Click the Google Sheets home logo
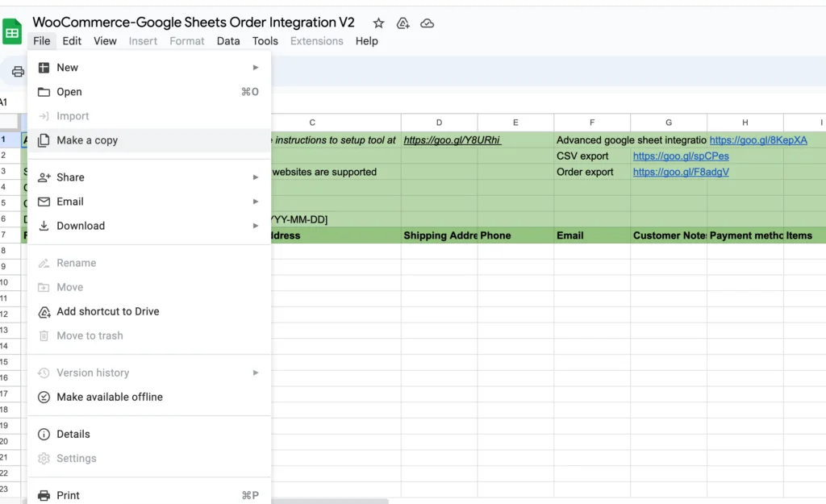The height and width of the screenshot is (504, 826). pyautogui.click(x=12, y=31)
